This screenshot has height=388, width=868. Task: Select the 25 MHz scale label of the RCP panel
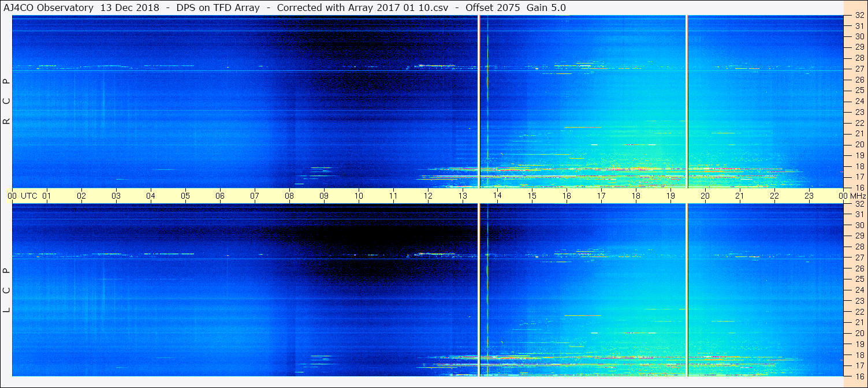859,91
